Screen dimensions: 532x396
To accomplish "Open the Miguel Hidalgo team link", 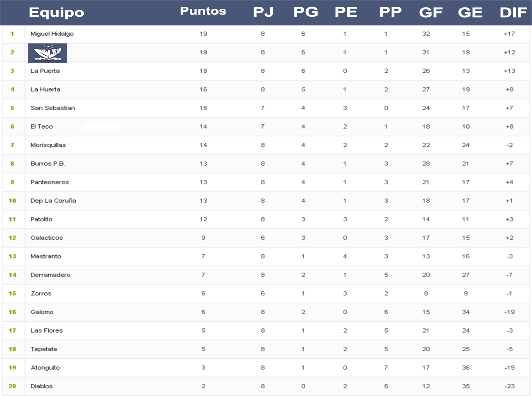I will click(x=52, y=34).
